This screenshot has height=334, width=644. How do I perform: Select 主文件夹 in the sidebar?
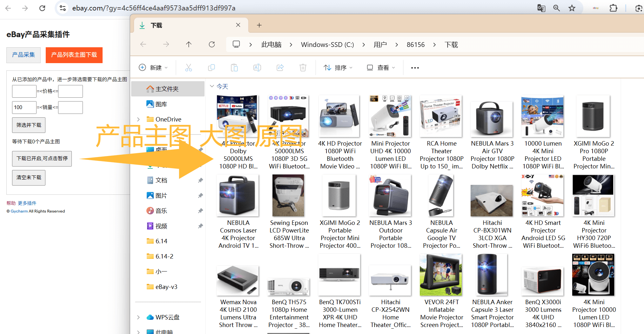[168, 89]
